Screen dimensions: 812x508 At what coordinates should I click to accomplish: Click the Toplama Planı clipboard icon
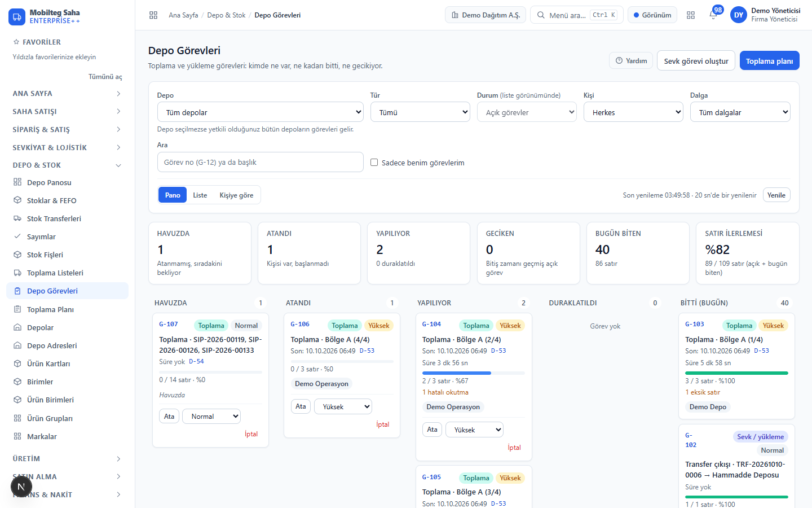click(x=17, y=309)
